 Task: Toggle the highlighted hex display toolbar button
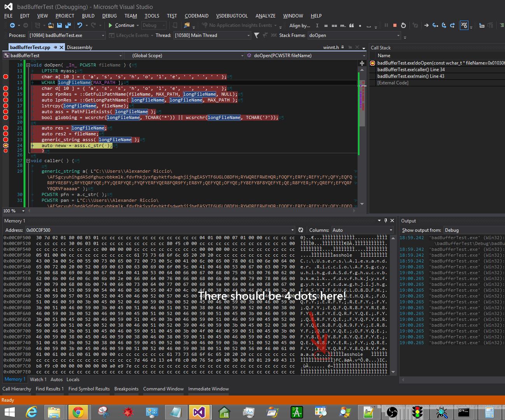tap(464, 25)
